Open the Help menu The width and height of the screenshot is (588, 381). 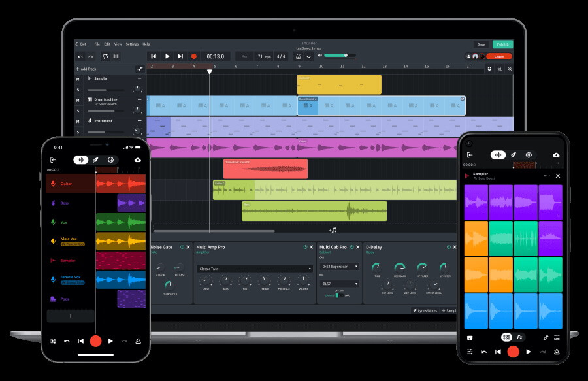tap(146, 44)
